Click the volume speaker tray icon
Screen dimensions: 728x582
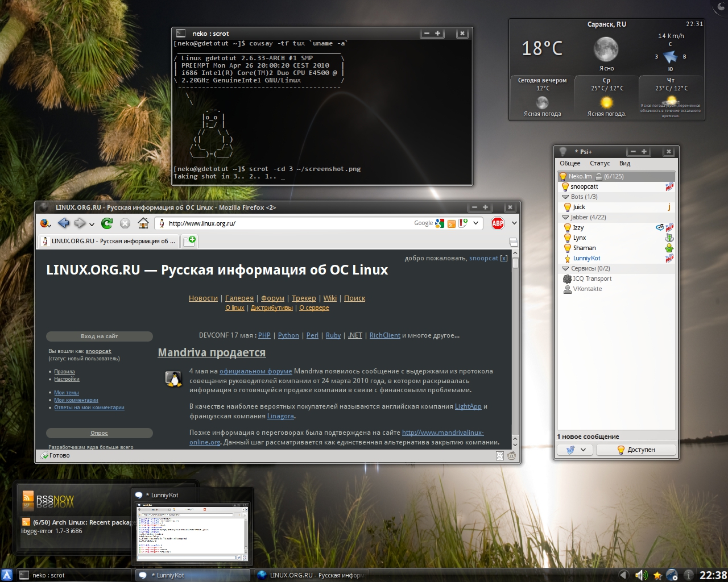click(x=641, y=575)
